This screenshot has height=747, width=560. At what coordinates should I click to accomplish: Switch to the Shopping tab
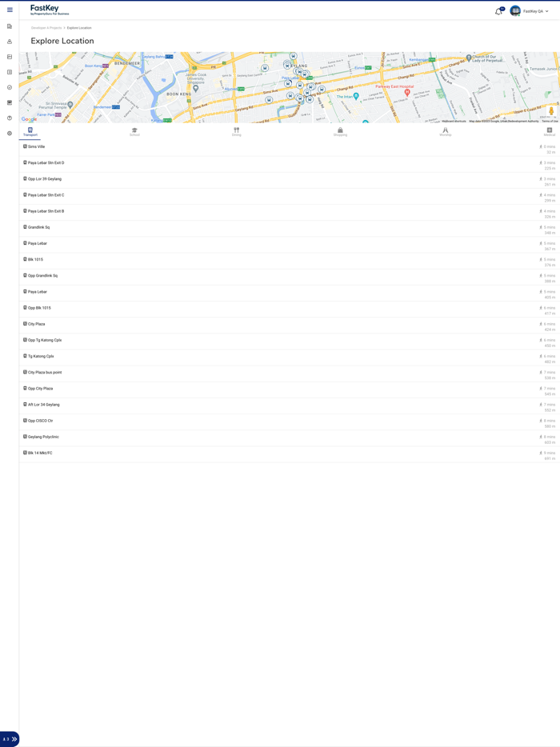coord(340,132)
